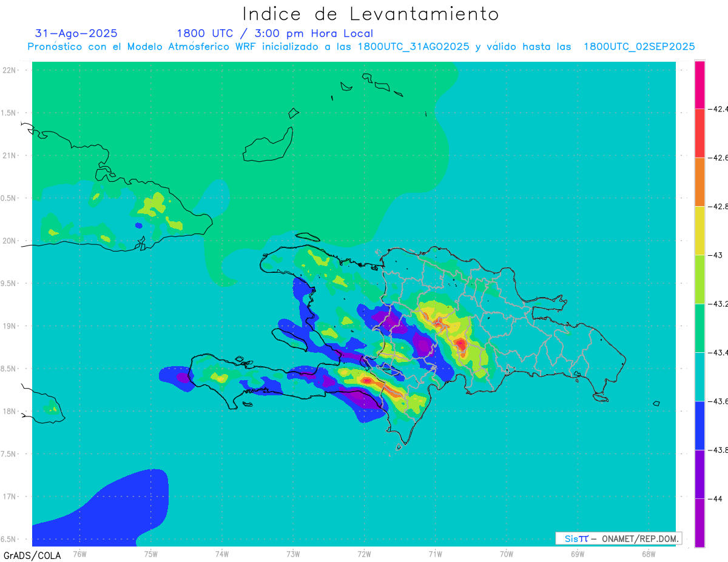Screen dimensions: 728x562
Task: Click the '70W' longitude label
Action: [507, 554]
